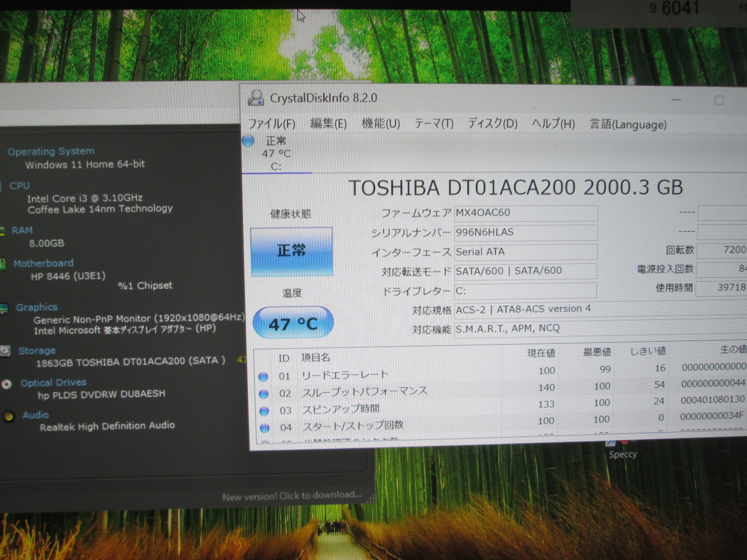Click the 正常 health status button
Viewport: 747px width, 560px height.
[x=291, y=251]
